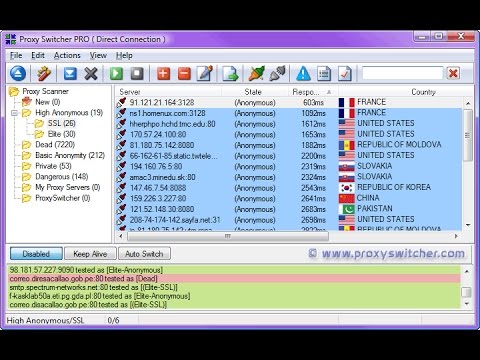Click the Disabled mode button

tap(36, 254)
